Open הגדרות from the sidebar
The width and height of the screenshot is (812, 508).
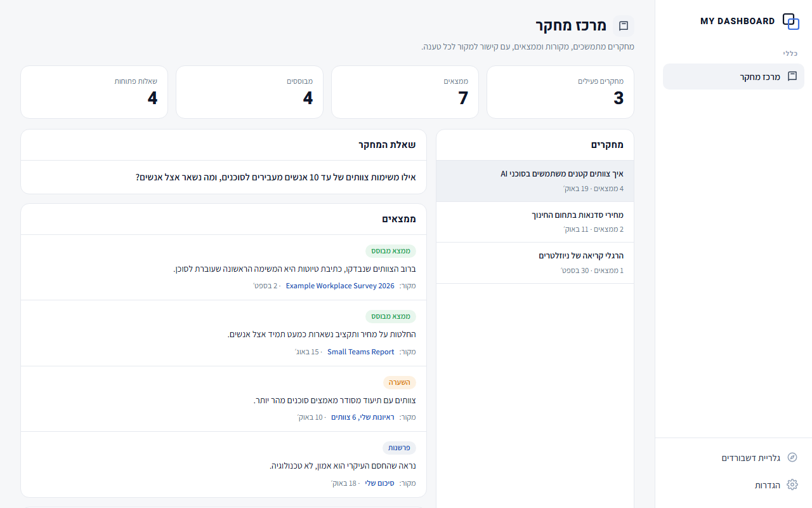click(733, 485)
